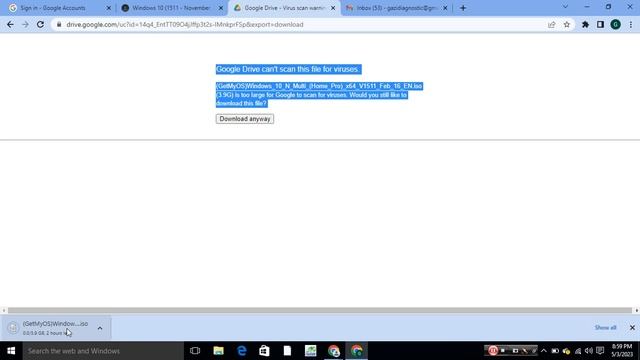
Task: Close the Google Drive virus scan tab
Action: click(333, 8)
